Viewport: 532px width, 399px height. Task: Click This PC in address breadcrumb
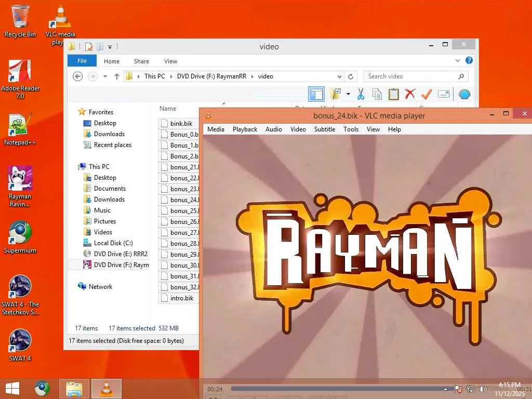(155, 76)
